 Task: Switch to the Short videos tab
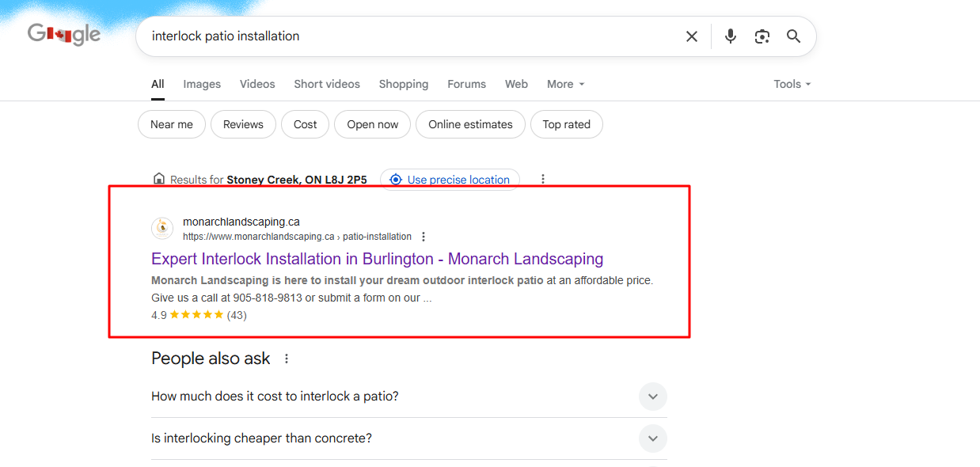click(x=327, y=84)
